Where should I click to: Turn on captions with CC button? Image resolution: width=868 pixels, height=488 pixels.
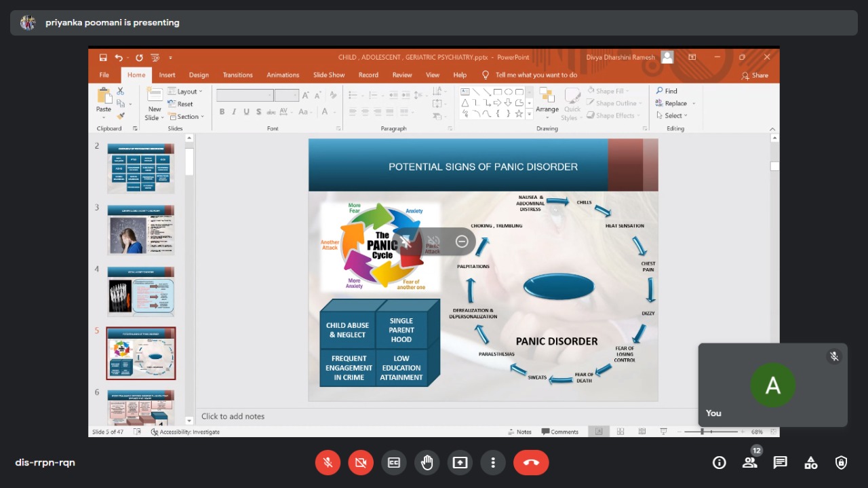394,462
